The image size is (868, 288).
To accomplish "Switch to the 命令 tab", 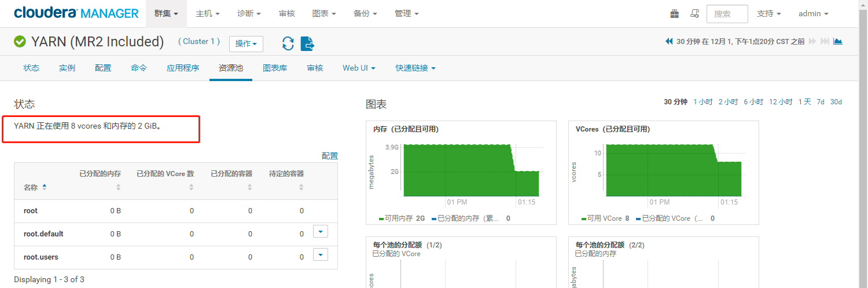I will 139,68.
